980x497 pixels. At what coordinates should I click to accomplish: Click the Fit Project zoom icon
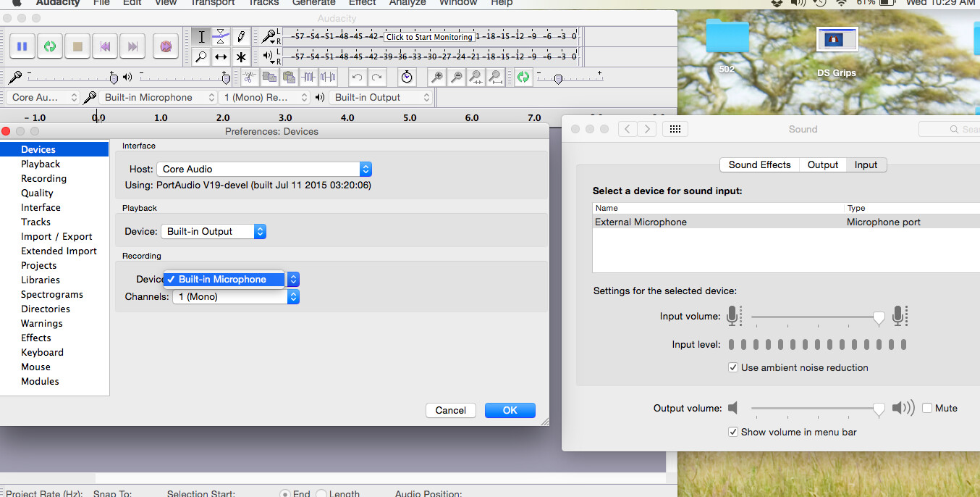(495, 77)
